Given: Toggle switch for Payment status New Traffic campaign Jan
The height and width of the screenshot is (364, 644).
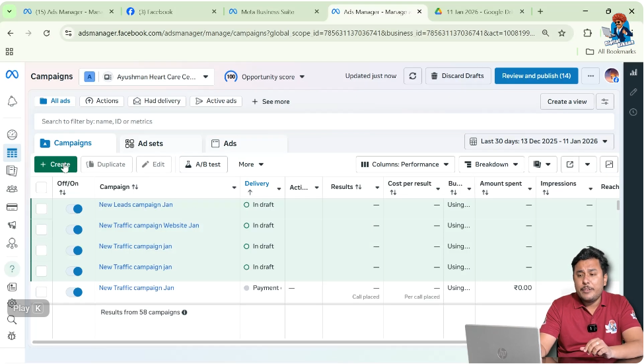Looking at the screenshot, I should (75, 292).
